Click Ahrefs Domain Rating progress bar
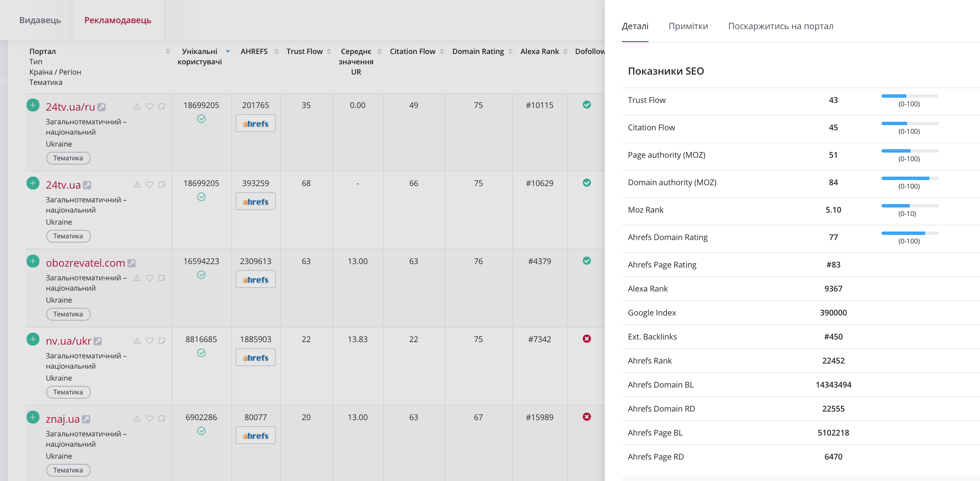The width and height of the screenshot is (980, 481). point(910,233)
